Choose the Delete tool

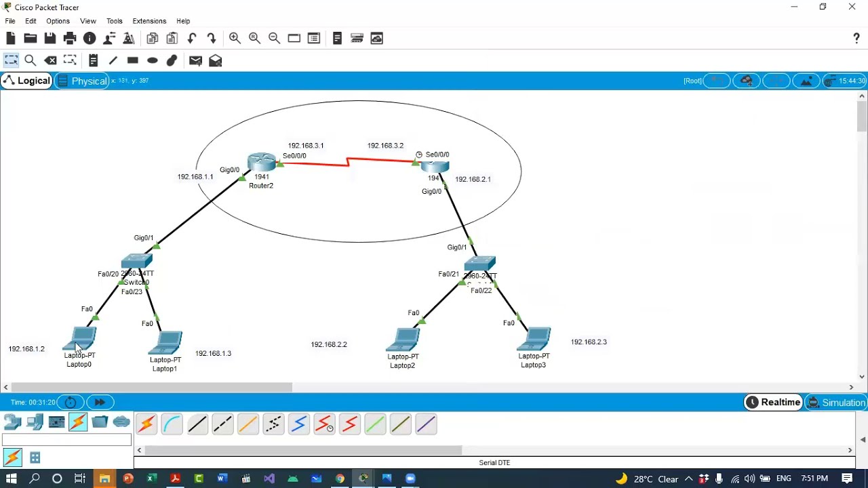tap(50, 60)
